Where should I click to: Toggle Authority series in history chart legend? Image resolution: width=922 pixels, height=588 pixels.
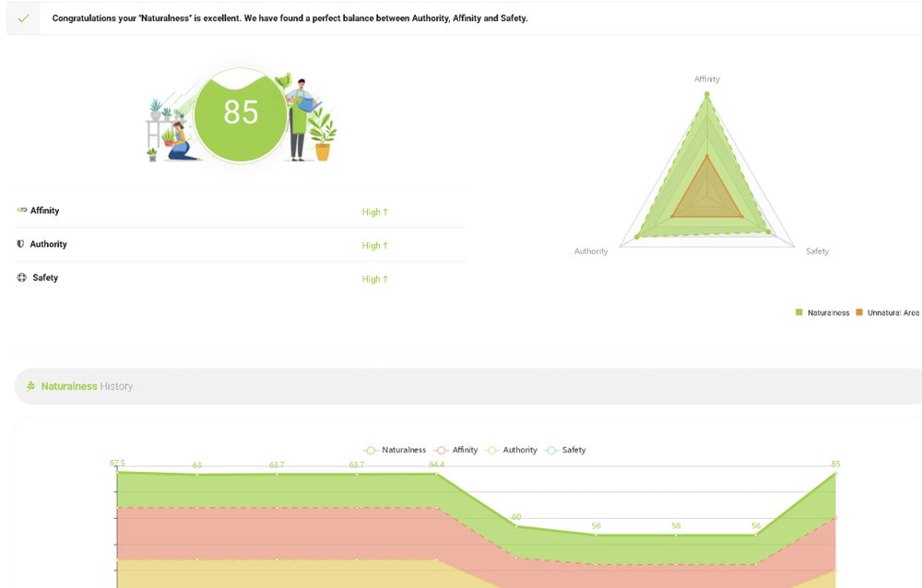[x=511, y=450]
